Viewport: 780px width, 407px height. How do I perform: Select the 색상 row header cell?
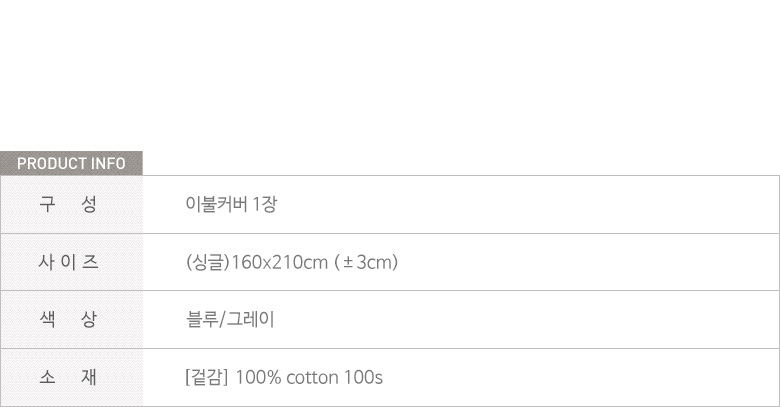pos(71,320)
